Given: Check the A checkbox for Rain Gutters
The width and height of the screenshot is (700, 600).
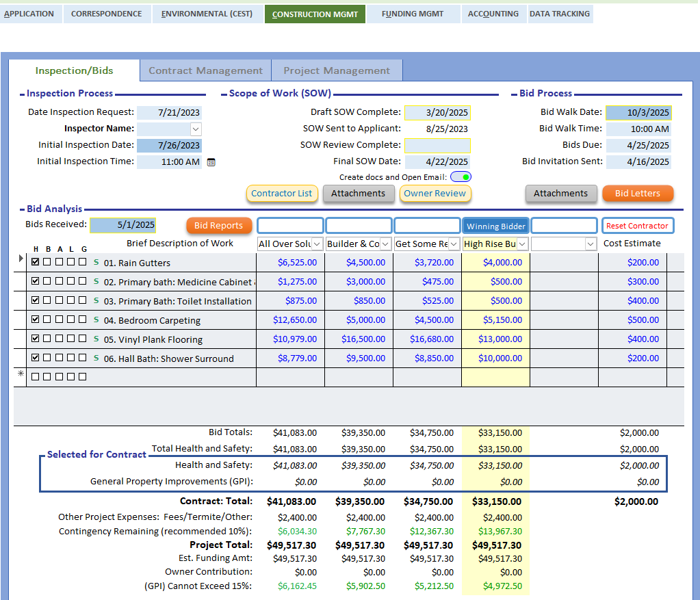Looking at the screenshot, I should click(x=59, y=262).
